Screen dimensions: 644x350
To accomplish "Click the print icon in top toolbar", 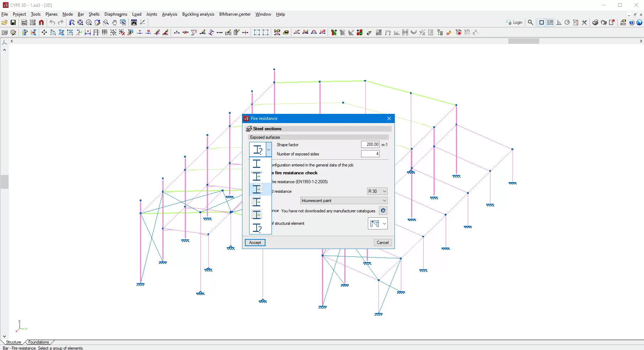I will [x=595, y=22].
